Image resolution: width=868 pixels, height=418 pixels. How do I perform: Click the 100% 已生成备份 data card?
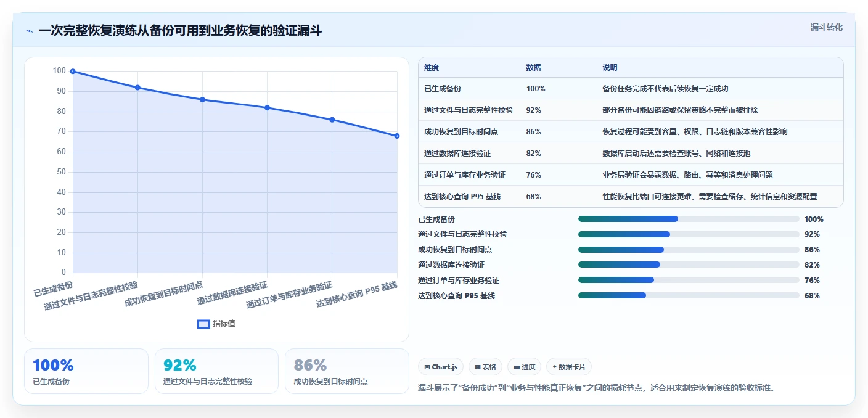86,371
